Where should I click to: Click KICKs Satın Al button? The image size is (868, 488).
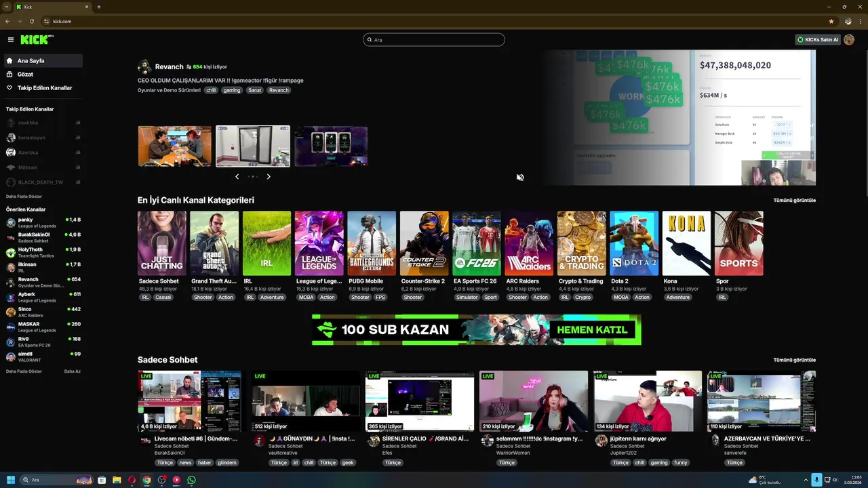[818, 40]
